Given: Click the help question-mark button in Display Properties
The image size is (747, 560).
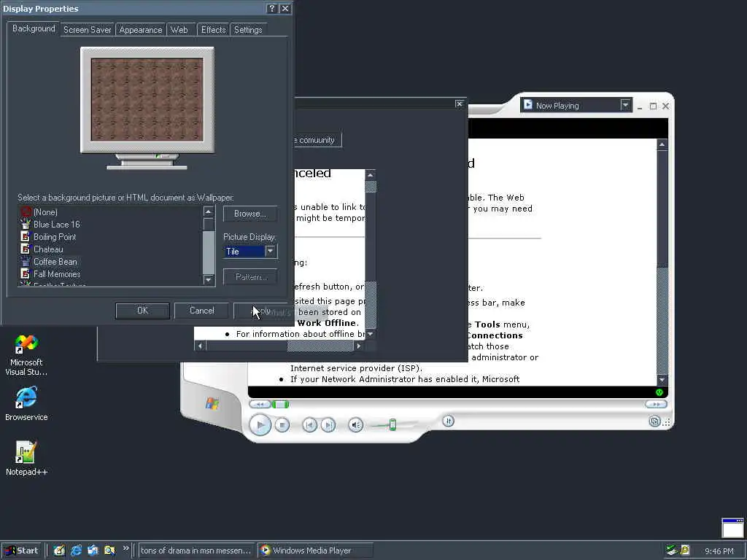Looking at the screenshot, I should tap(271, 9).
